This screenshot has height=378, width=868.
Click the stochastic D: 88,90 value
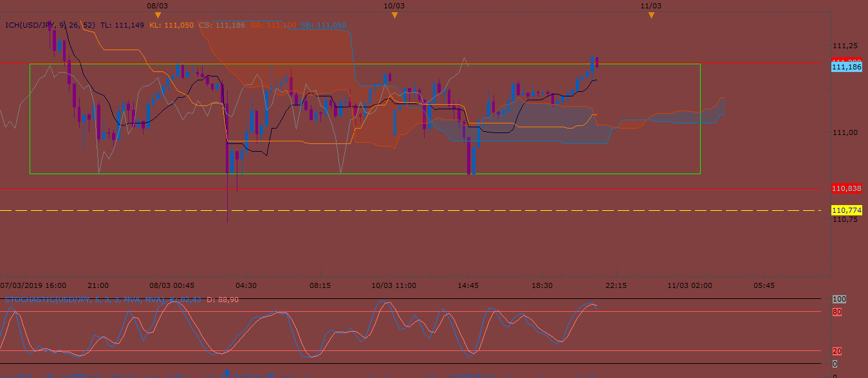click(224, 299)
